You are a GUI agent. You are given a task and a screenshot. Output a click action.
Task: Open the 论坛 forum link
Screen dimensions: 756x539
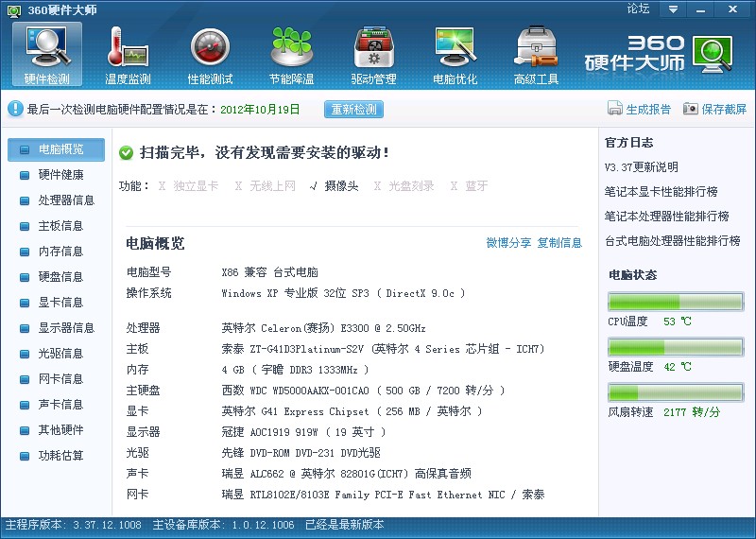[638, 9]
